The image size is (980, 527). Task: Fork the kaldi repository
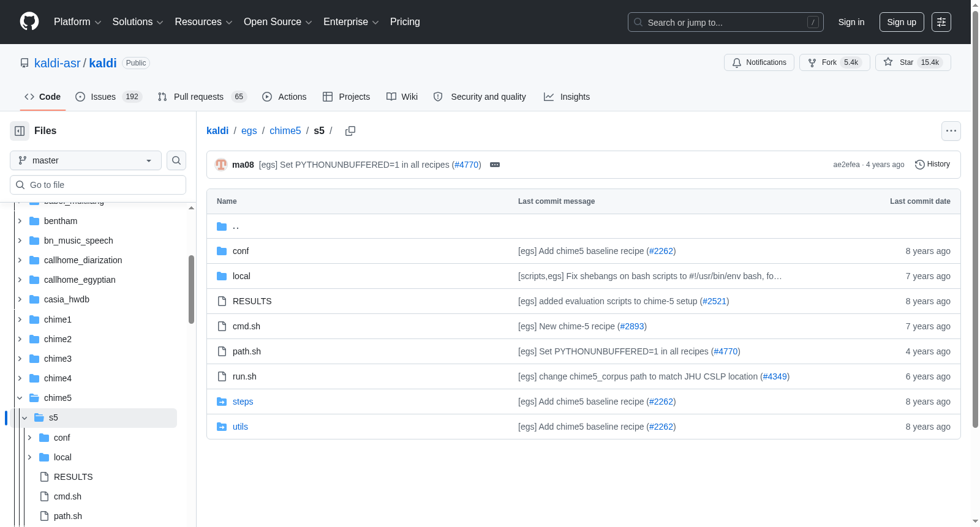(x=835, y=62)
